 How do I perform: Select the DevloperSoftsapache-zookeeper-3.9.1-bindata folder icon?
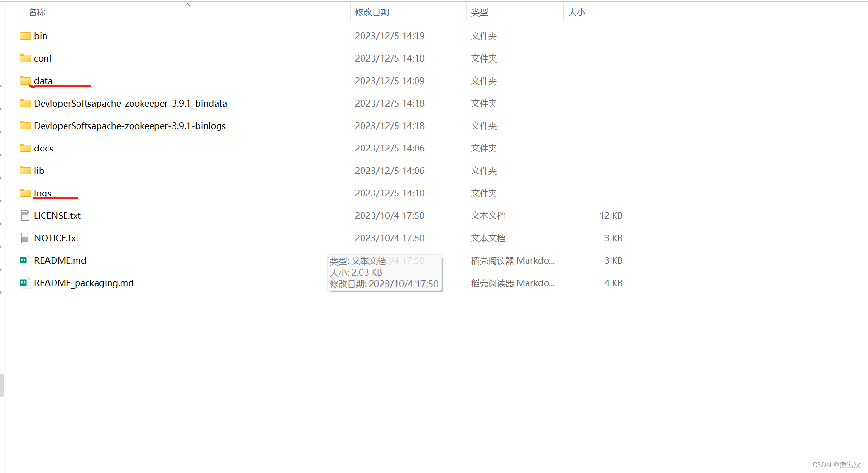click(x=25, y=103)
